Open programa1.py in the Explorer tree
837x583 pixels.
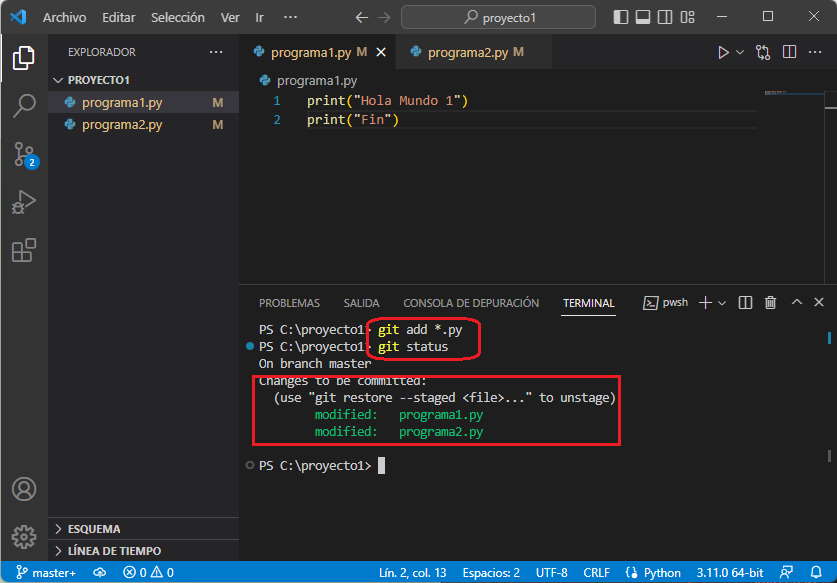(x=144, y=103)
